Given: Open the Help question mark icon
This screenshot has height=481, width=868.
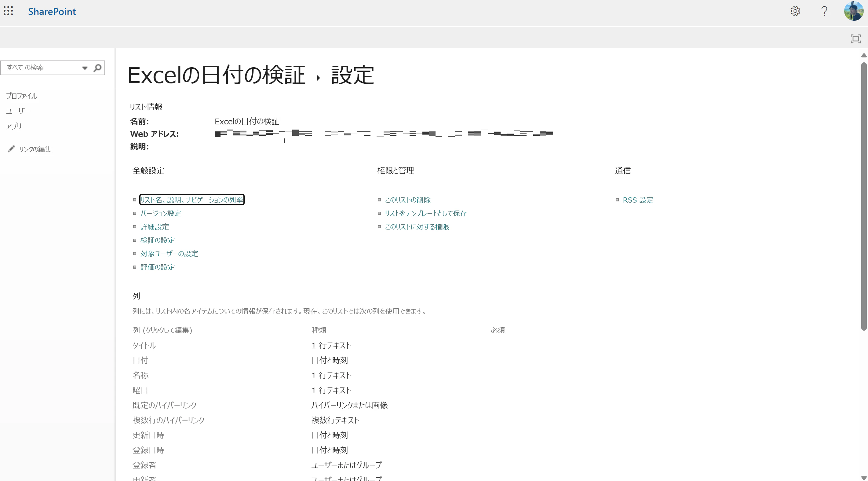Looking at the screenshot, I should click(x=824, y=11).
